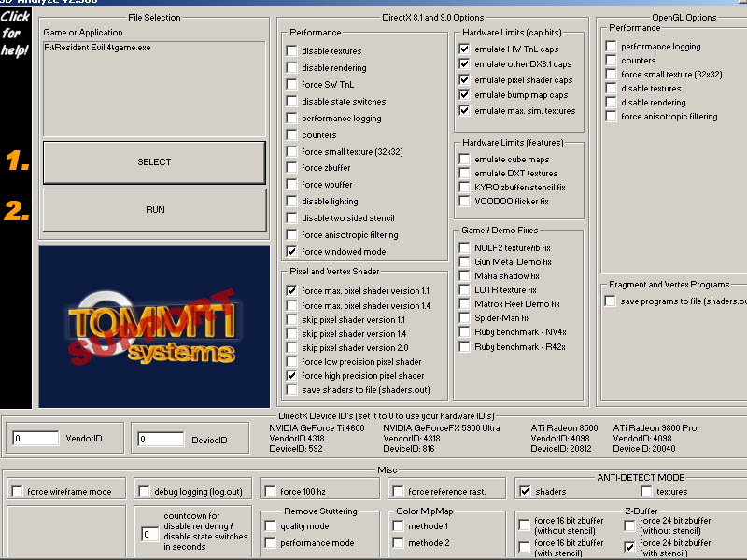
Task: Tick 'save shaders to file (shaders.out)'
Action: pyautogui.click(x=292, y=389)
